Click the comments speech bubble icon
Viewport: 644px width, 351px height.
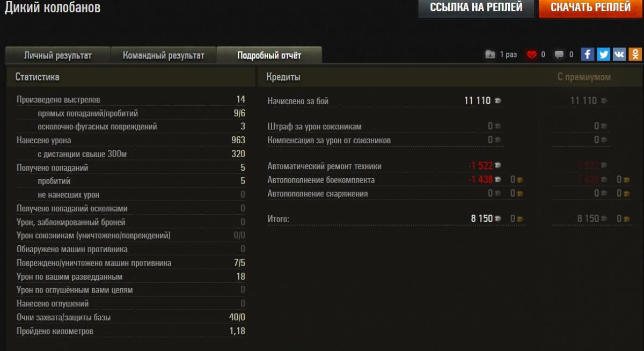click(x=559, y=54)
